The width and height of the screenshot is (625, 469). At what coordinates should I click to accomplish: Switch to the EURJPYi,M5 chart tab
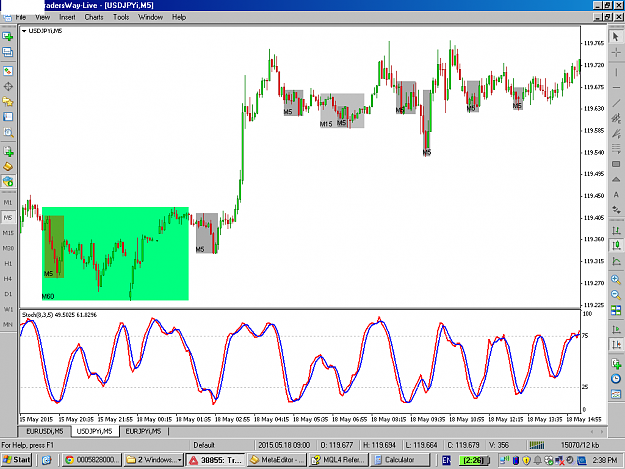tap(143, 431)
